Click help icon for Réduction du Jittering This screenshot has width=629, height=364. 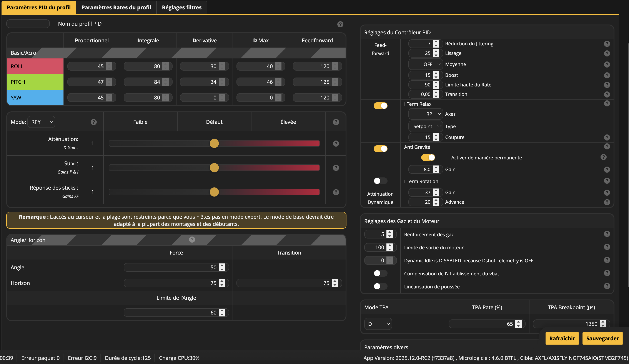(607, 44)
